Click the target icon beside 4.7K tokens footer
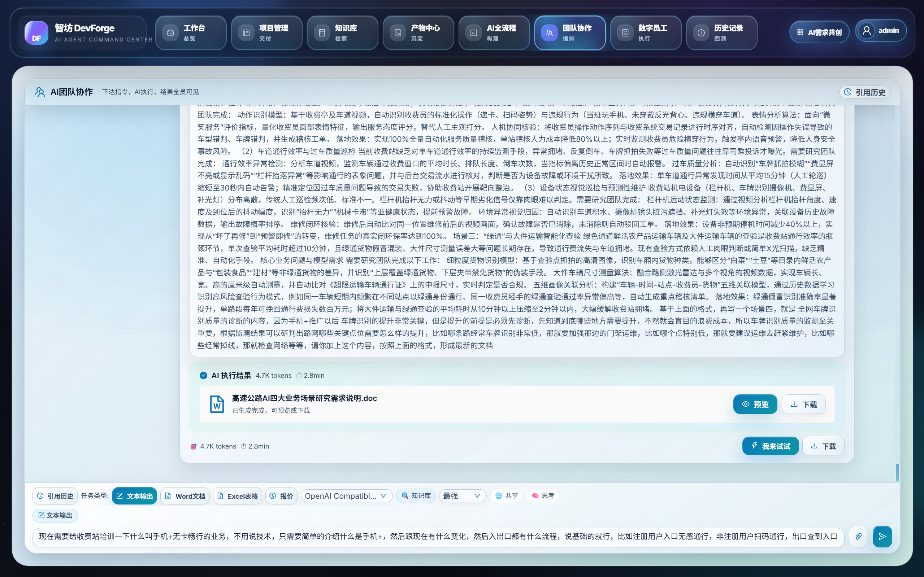The image size is (924, 577). point(194,446)
